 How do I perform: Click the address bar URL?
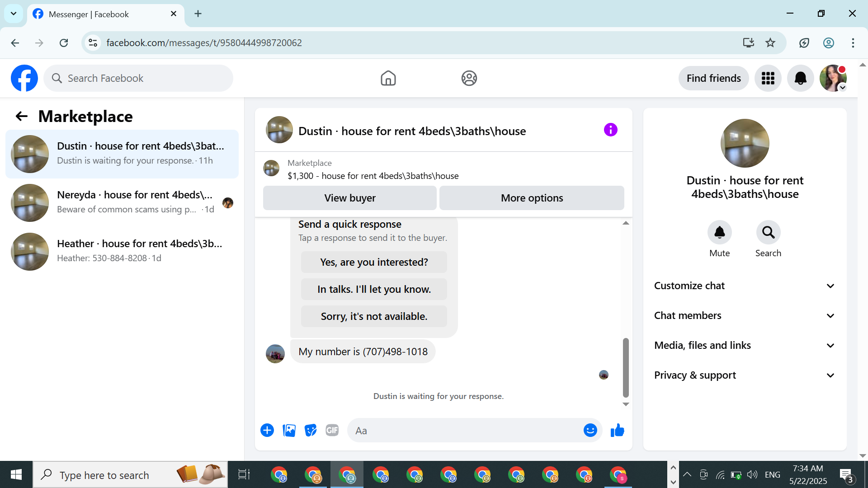click(x=204, y=43)
